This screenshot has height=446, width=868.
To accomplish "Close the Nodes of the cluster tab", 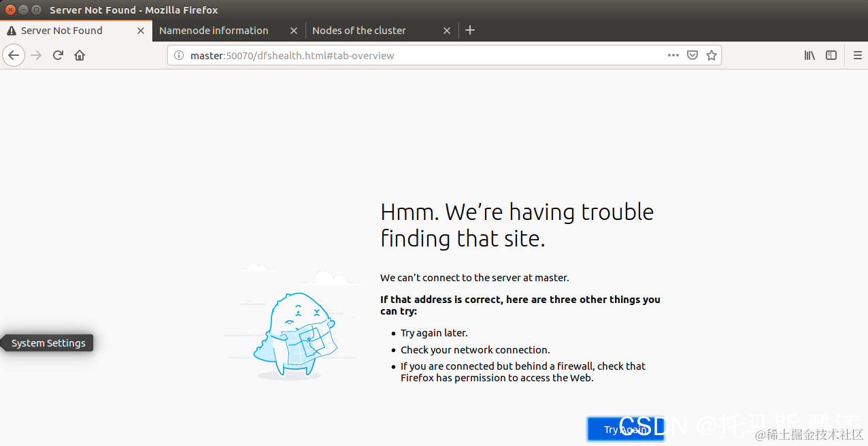I will click(x=447, y=31).
